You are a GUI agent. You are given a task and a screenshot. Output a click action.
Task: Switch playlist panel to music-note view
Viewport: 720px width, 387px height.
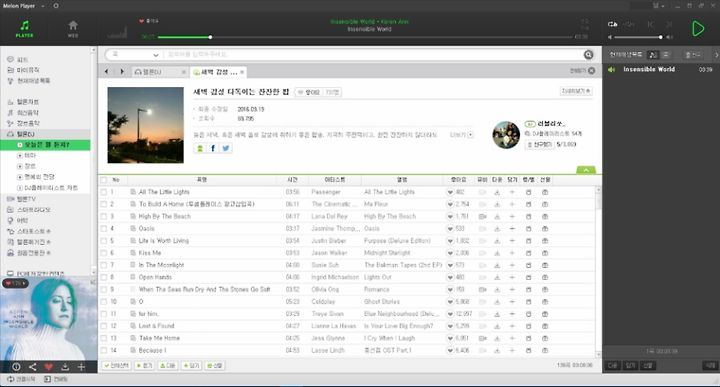652,55
